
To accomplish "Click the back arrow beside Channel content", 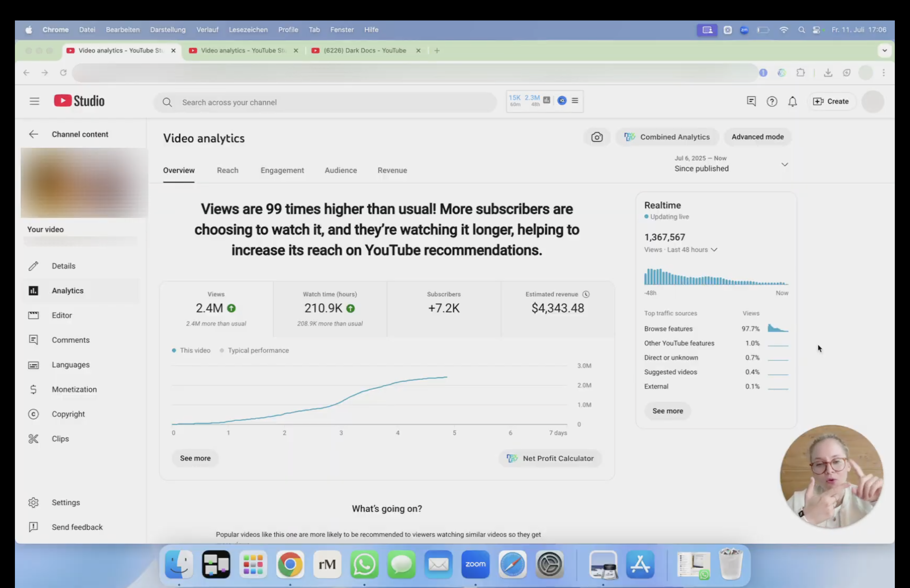I will coord(34,134).
